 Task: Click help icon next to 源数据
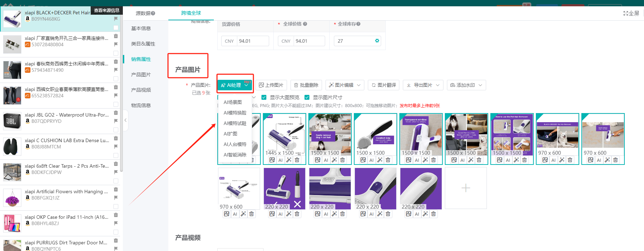coord(153,13)
